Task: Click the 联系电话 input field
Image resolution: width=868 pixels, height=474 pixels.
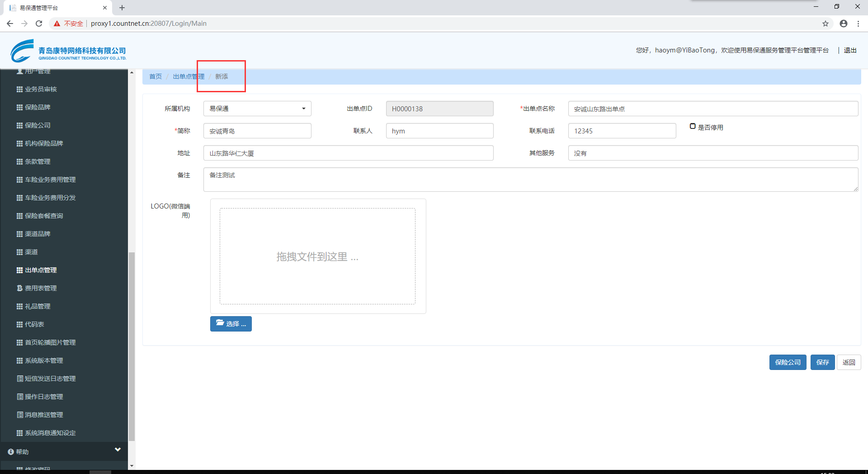Action: pos(622,131)
